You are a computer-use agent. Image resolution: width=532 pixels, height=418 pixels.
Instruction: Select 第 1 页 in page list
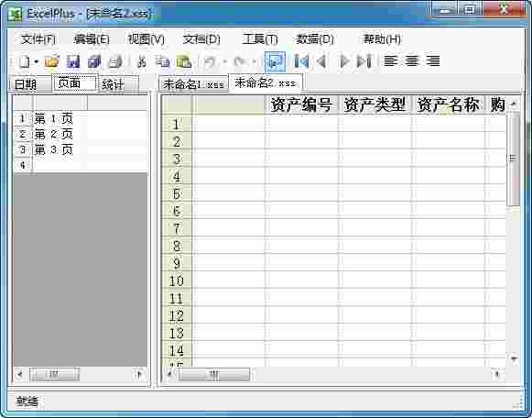53,118
